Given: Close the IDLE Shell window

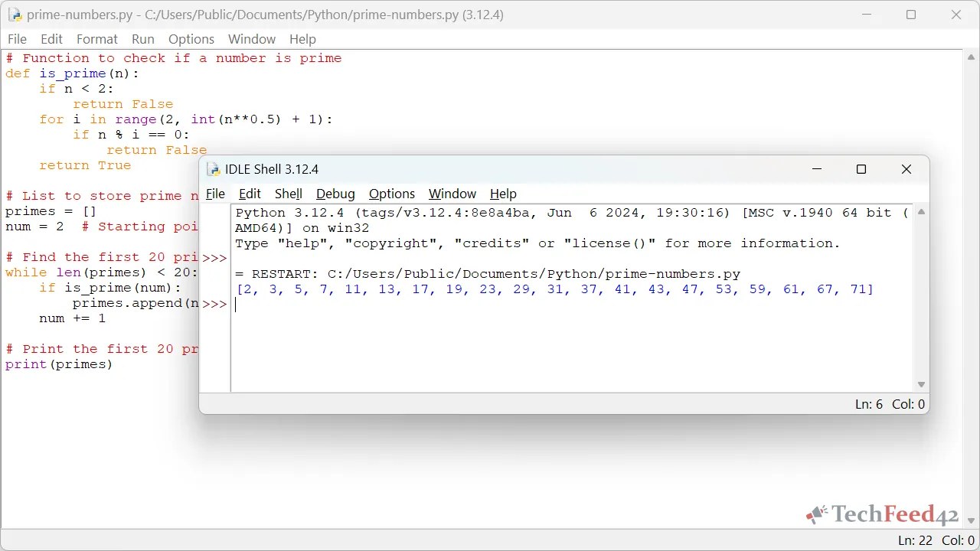Looking at the screenshot, I should click(x=906, y=169).
